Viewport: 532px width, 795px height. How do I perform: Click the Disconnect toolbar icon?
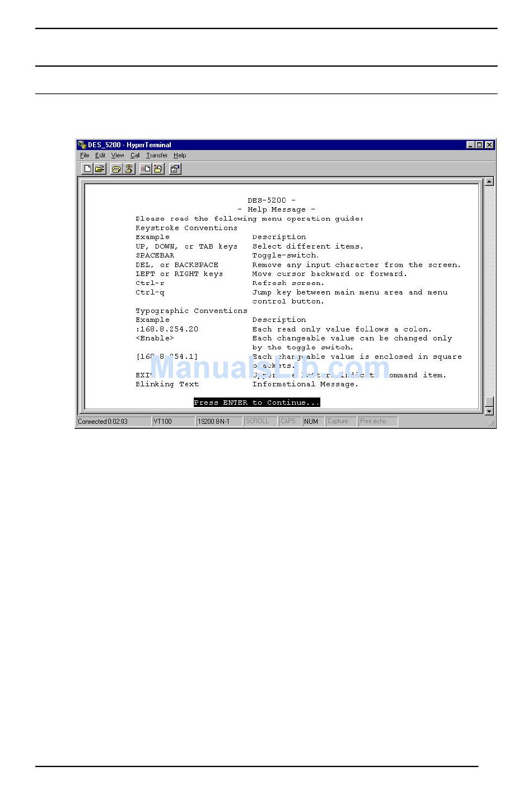pos(129,169)
